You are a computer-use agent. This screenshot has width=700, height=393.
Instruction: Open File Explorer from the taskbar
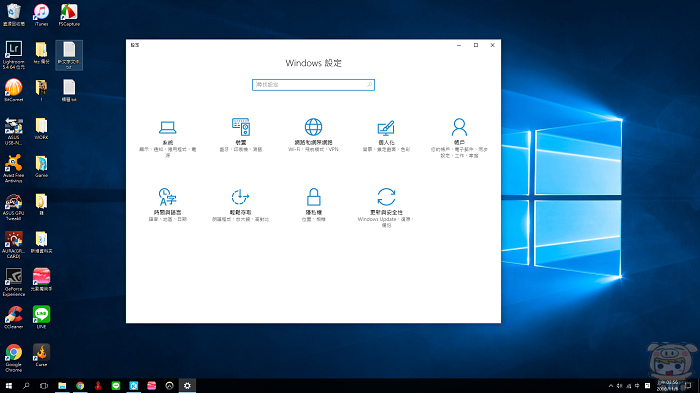pos(62,385)
